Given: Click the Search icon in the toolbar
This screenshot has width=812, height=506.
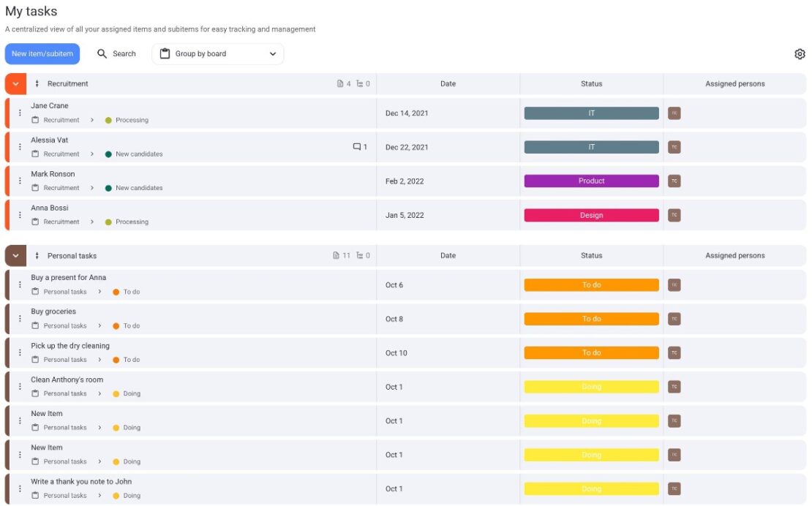Looking at the screenshot, I should tap(103, 53).
